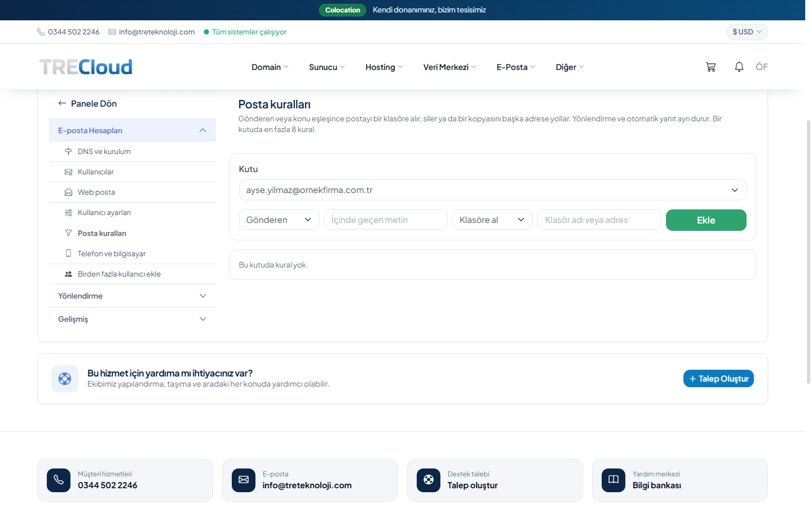
Task: Click the info@treteknoloji.com link in top bar
Action: (152, 32)
